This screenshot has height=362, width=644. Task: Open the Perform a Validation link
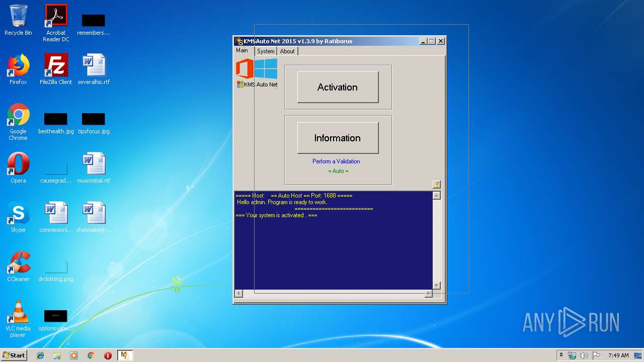point(336,161)
